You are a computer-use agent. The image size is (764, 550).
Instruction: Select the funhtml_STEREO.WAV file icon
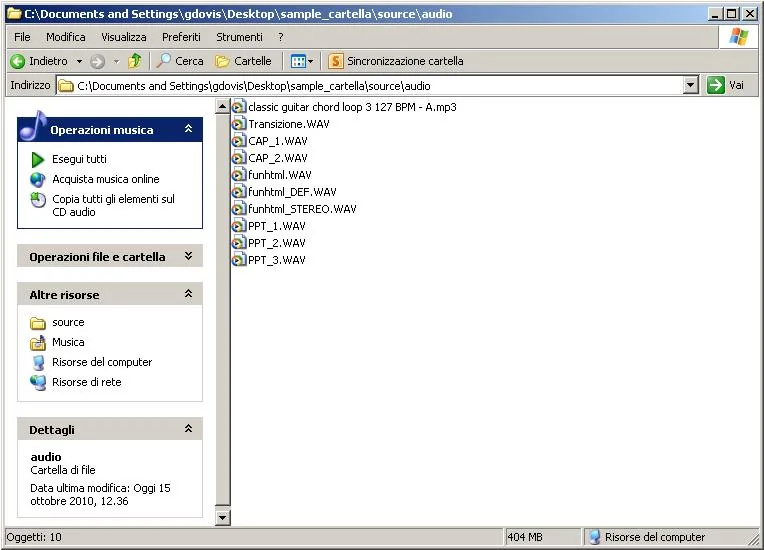tap(239, 209)
